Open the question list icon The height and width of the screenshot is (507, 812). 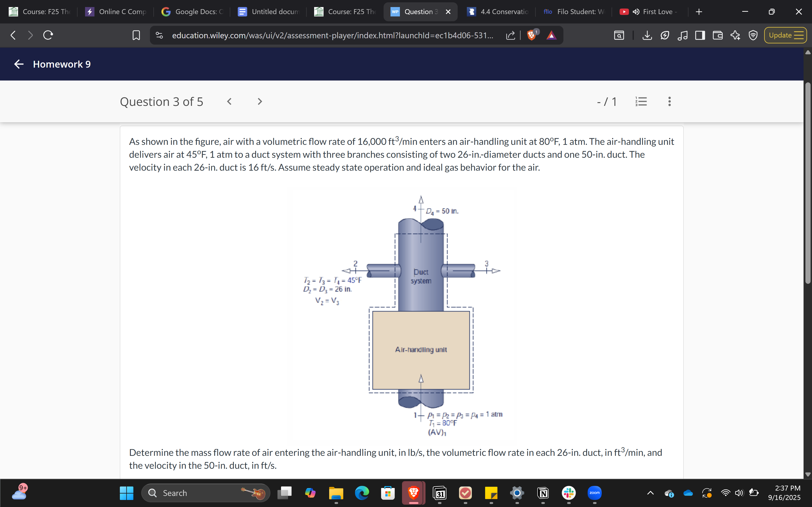coord(641,101)
